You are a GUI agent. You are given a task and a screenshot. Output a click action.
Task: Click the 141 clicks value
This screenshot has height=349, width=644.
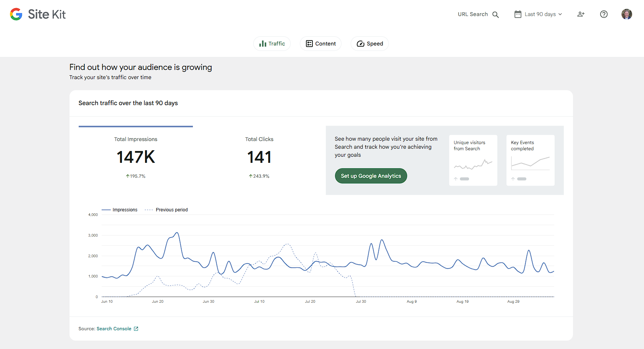click(x=259, y=157)
